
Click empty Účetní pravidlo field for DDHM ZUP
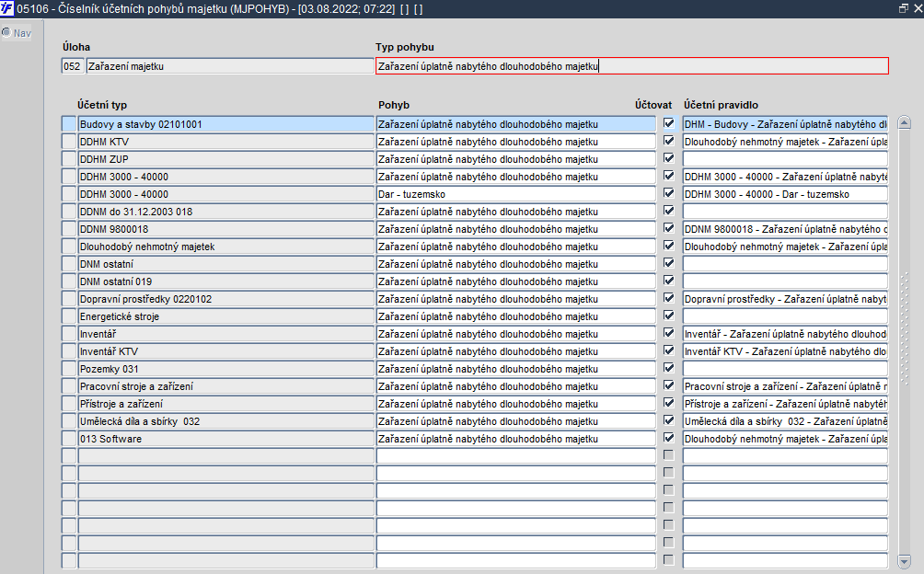click(x=785, y=159)
